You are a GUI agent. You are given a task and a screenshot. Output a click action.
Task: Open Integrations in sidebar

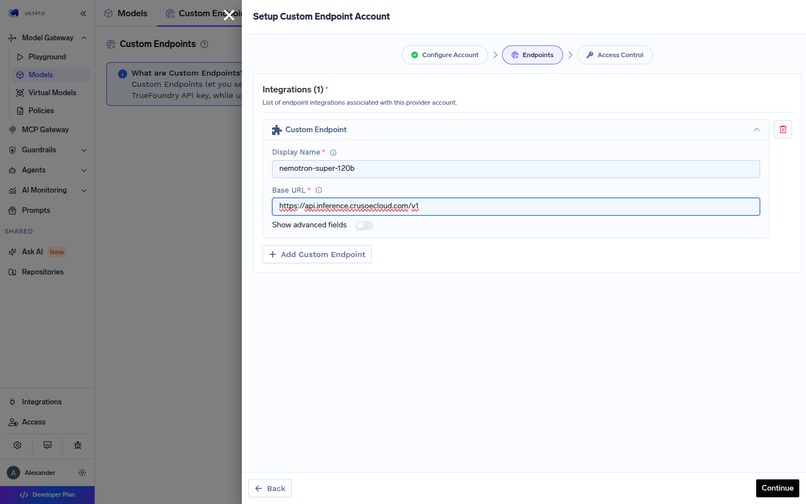tap(42, 402)
